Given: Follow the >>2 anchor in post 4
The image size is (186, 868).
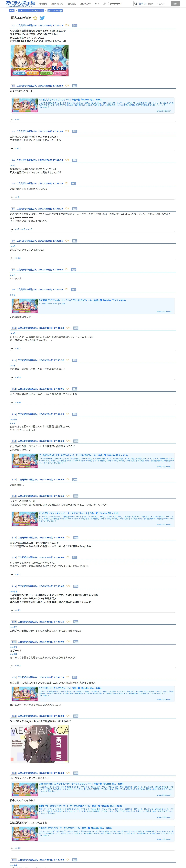Looking at the screenshot, I should click(x=12, y=165).
